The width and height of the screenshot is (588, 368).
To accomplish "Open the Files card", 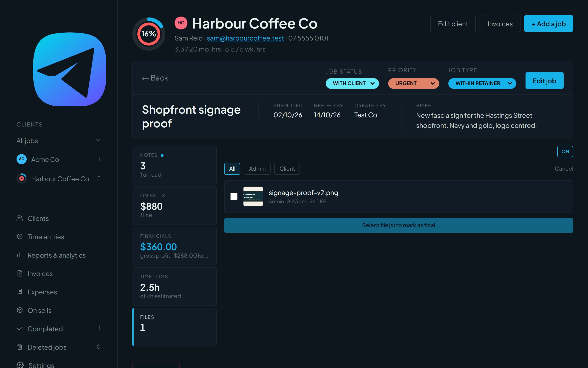I will pyautogui.click(x=175, y=327).
